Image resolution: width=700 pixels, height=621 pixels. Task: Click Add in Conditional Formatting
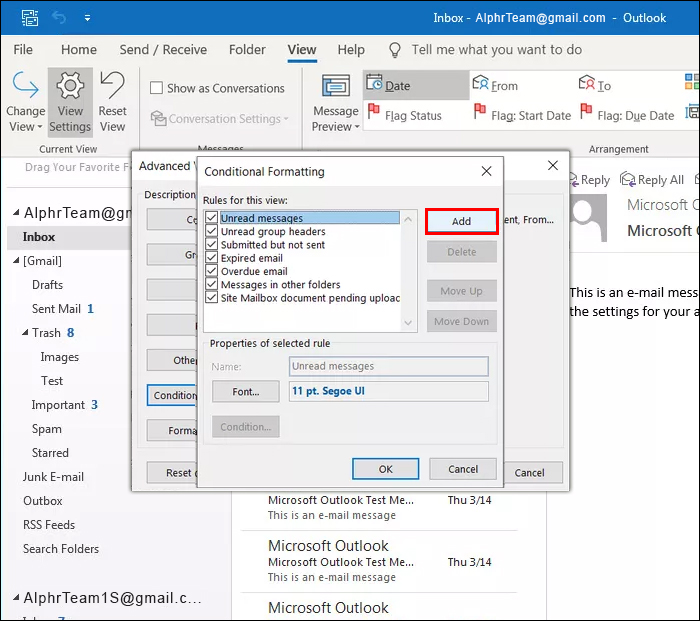[462, 221]
